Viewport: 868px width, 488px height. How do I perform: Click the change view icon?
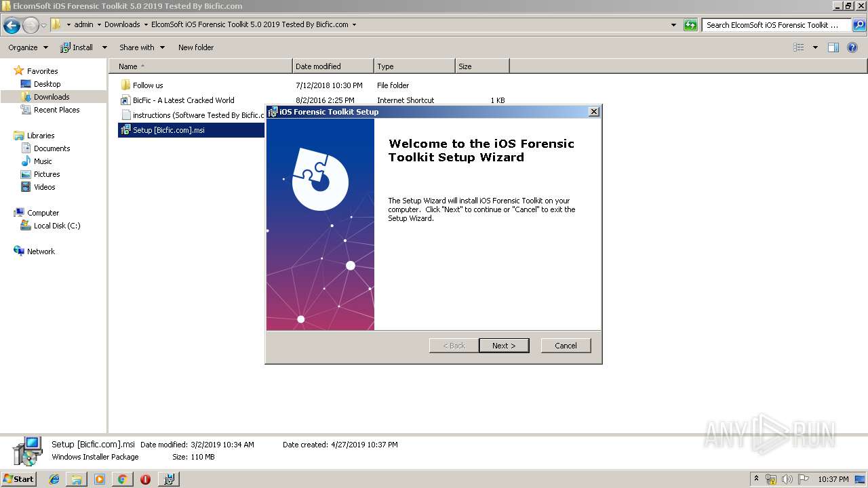pyautogui.click(x=799, y=47)
